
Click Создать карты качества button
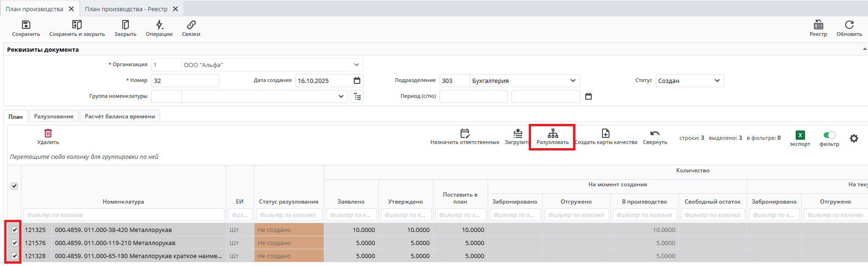[x=606, y=136]
